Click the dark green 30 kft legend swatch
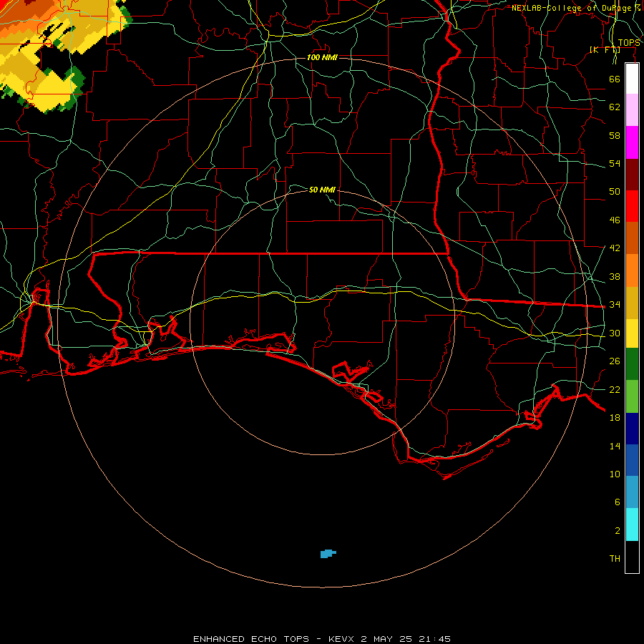The height and width of the screenshot is (644, 644). (632, 364)
